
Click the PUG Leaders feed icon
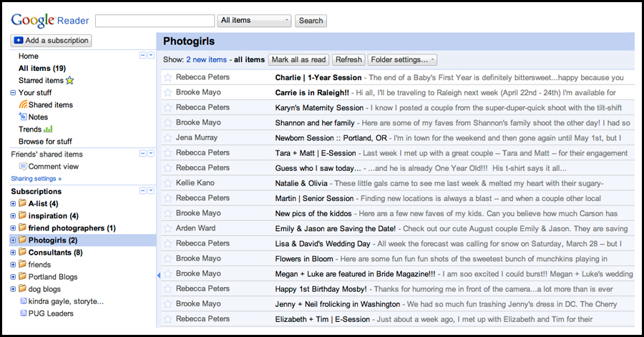point(23,313)
